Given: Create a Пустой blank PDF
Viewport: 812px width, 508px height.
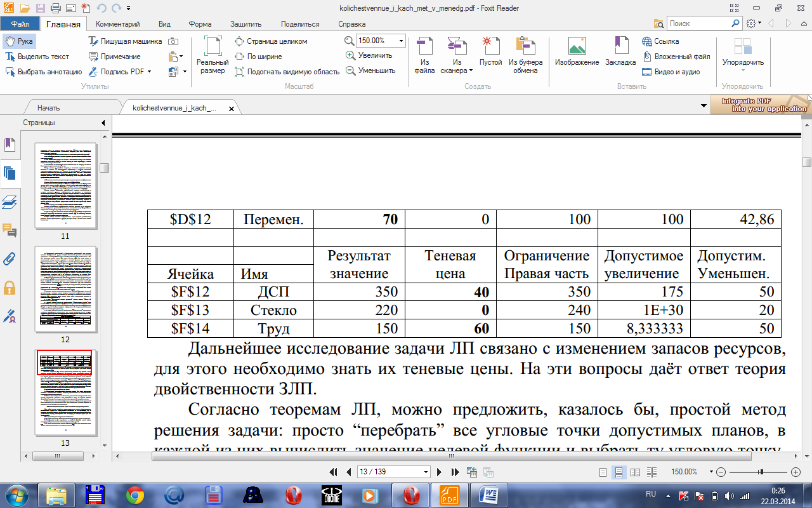Looking at the screenshot, I should (490, 52).
